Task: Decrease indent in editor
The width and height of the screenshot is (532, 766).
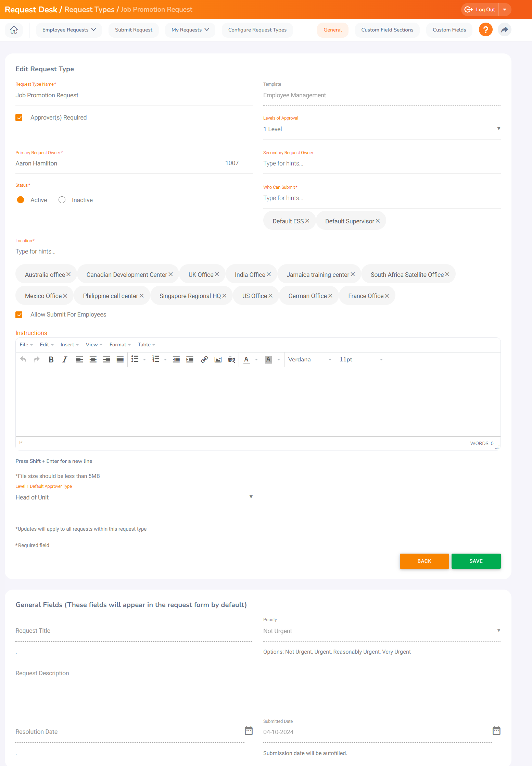Action: coord(176,359)
